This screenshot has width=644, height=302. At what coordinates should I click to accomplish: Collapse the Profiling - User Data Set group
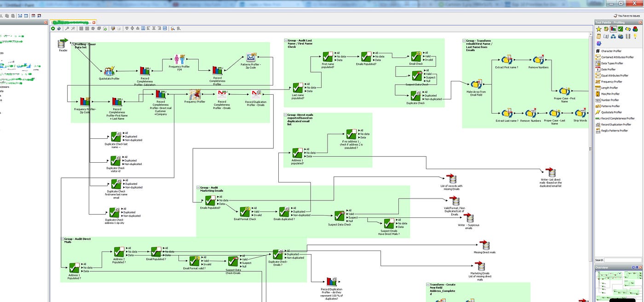(x=72, y=44)
